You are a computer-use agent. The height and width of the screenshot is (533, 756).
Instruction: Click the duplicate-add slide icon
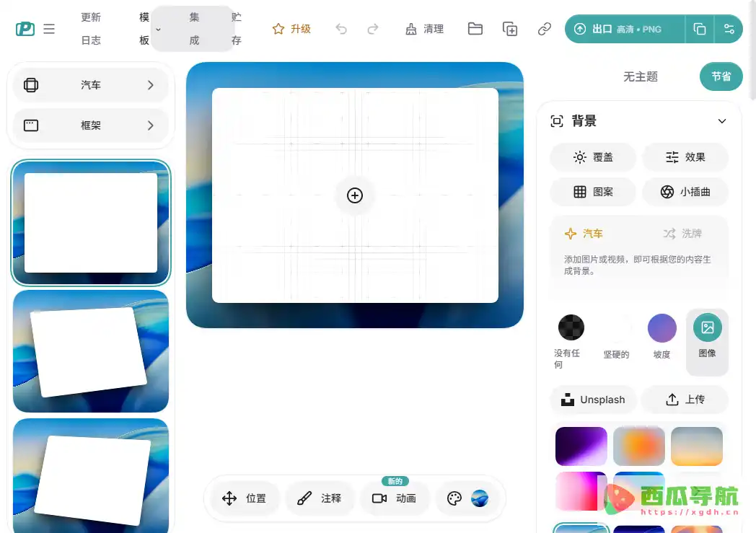pos(509,29)
